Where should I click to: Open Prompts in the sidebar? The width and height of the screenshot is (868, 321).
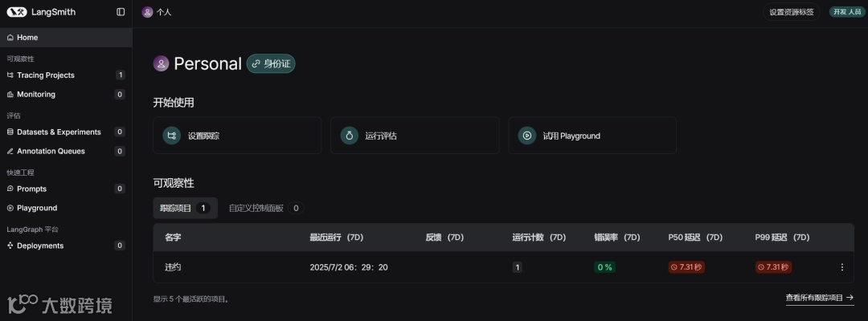pos(66,189)
